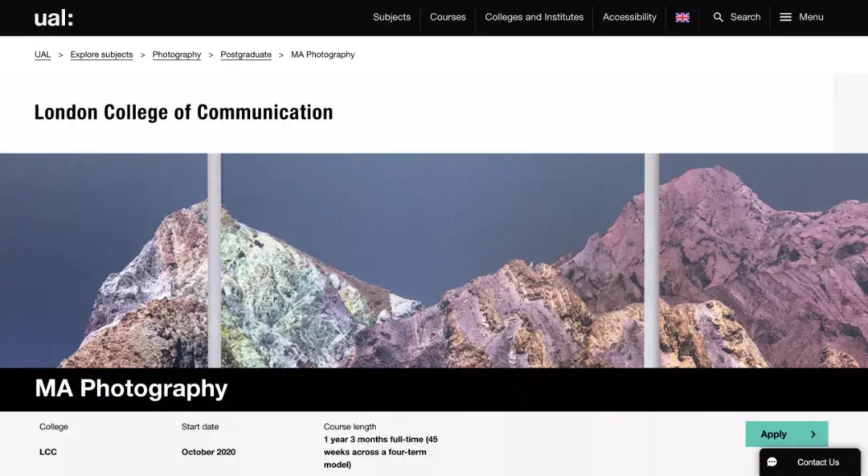The height and width of the screenshot is (476, 868).
Task: Click the arrow chevron on Apply button
Action: (x=813, y=434)
